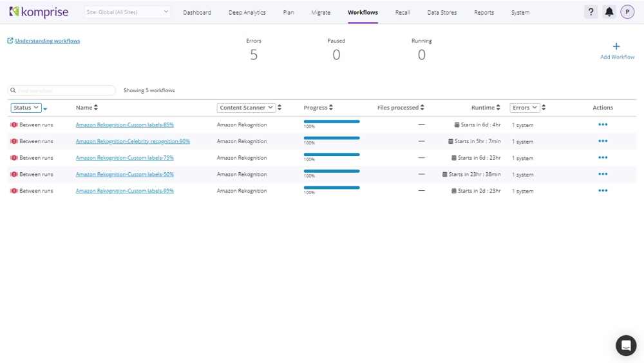This screenshot has height=363, width=644.
Task: Open the Recall tab
Action: pos(402,12)
